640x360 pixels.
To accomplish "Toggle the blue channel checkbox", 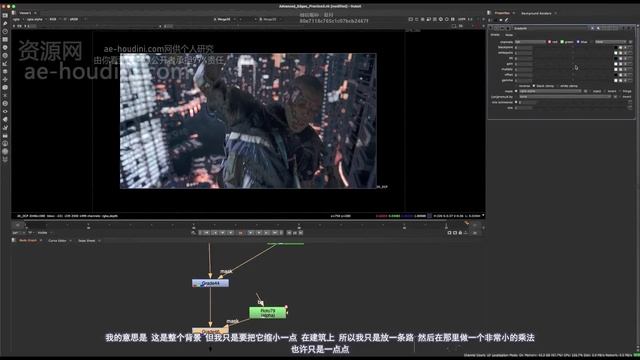I will click(x=578, y=42).
